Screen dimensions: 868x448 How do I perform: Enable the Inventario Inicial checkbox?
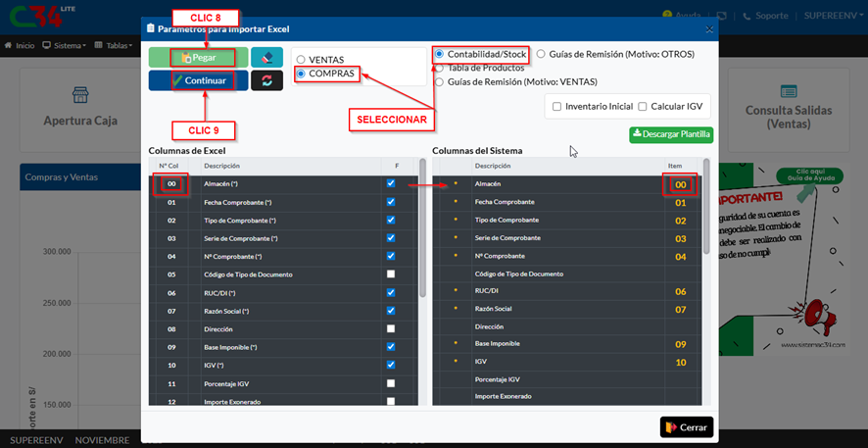(x=556, y=106)
